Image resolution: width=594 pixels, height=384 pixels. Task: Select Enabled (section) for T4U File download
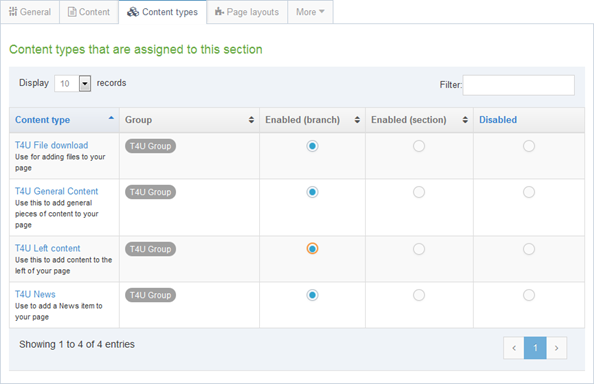coord(419,146)
